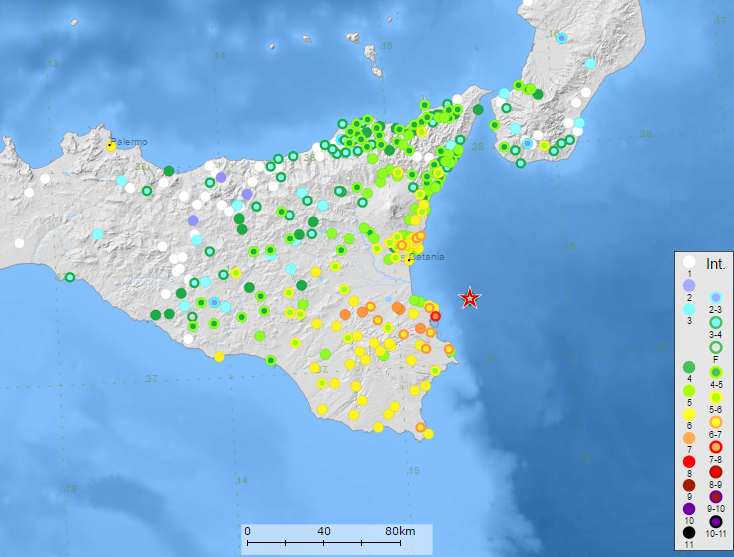Click the white intensity 1 legend circle
Screen dimensions: 734x557
(x=689, y=261)
